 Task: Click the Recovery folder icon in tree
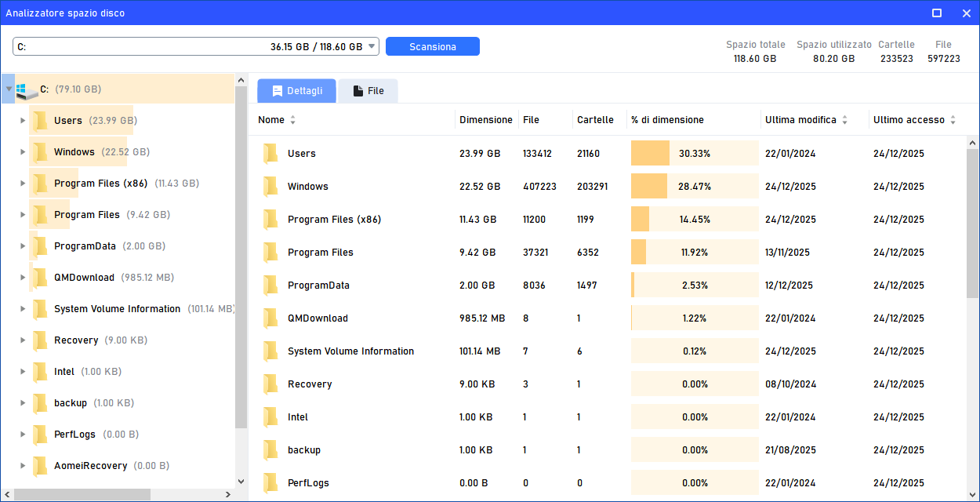(x=40, y=340)
